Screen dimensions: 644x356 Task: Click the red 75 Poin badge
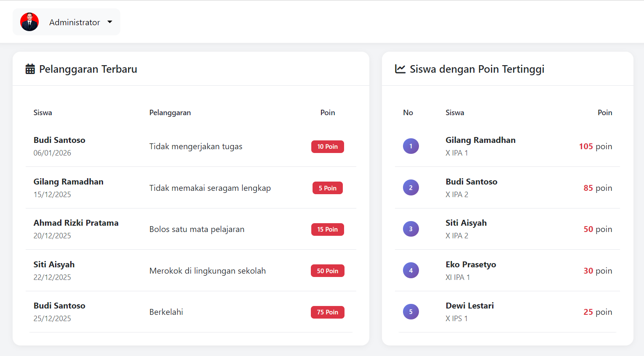pos(328,312)
